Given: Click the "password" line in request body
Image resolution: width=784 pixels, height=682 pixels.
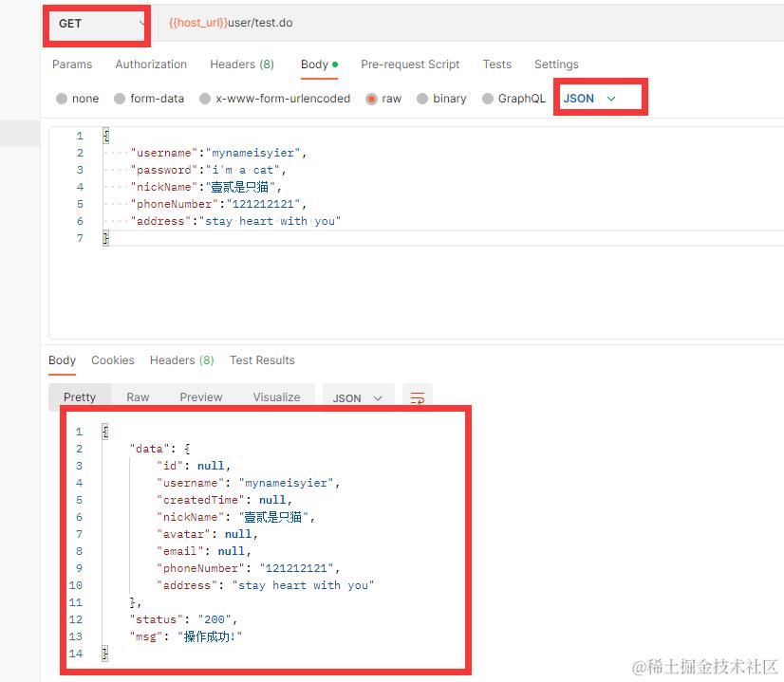Looking at the screenshot, I should [208, 170].
